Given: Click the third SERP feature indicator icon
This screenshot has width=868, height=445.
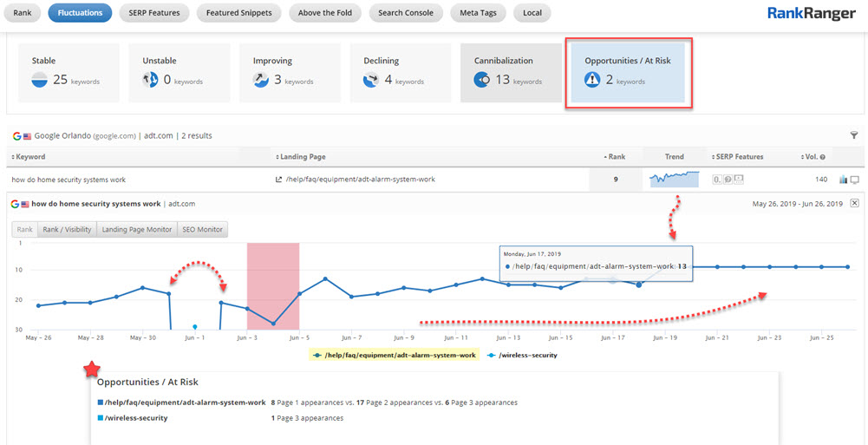Looking at the screenshot, I should [739, 180].
